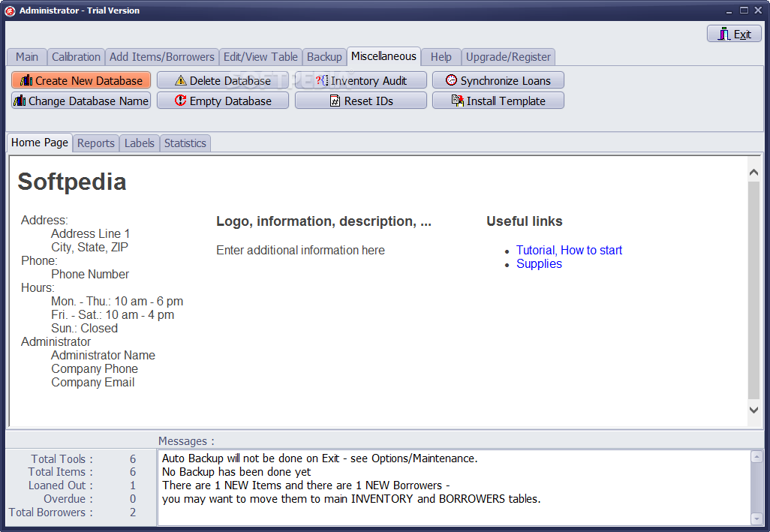Screen dimensions: 770x532
Task: Click the 'Address Line 1' text
Action: (x=90, y=233)
